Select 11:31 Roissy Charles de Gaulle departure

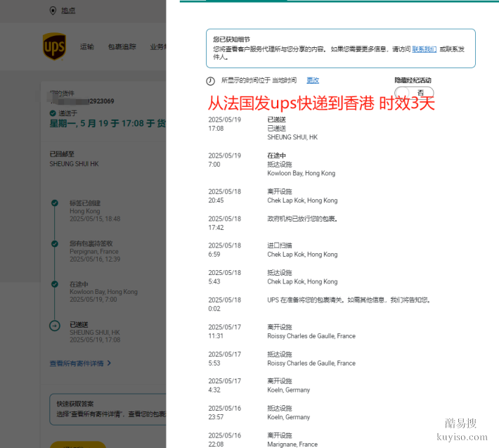click(282, 331)
